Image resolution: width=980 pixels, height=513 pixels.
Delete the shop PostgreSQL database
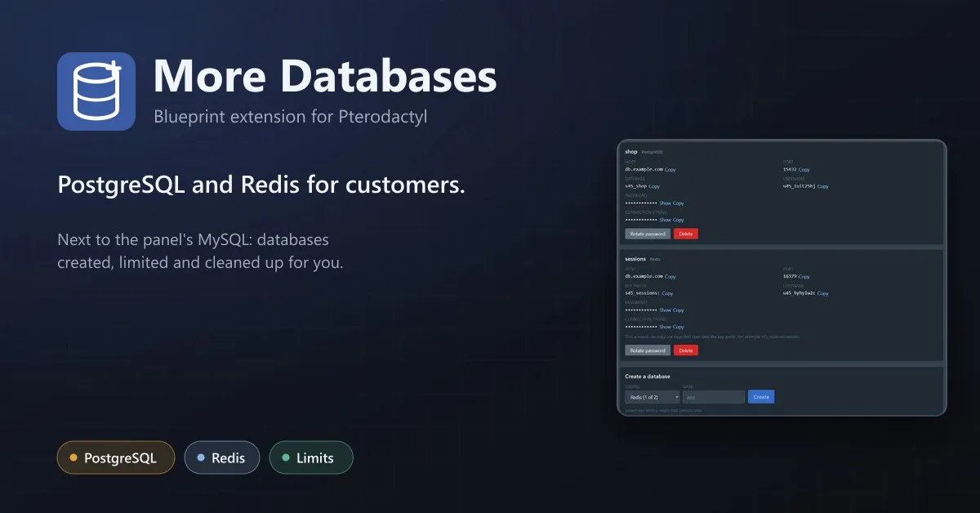coord(686,234)
